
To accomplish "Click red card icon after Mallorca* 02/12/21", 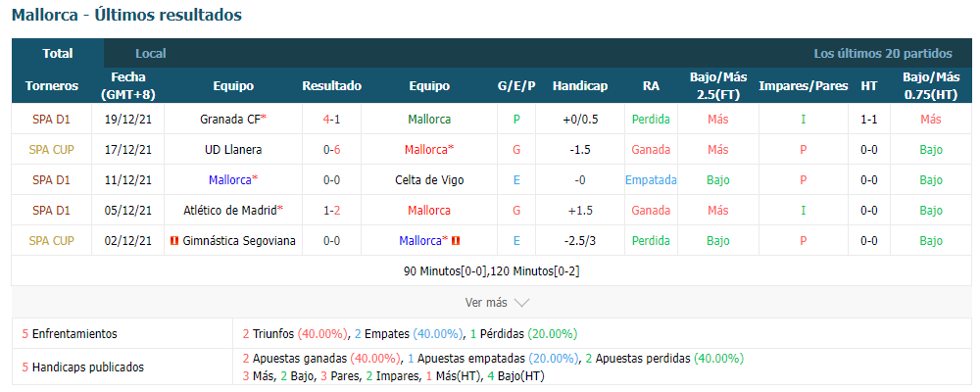I will pyautogui.click(x=456, y=241).
